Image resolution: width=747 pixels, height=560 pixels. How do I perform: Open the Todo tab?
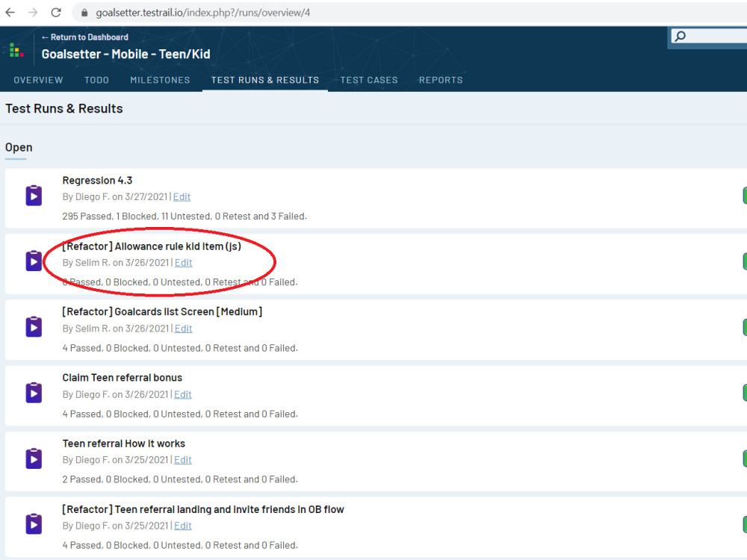pyautogui.click(x=96, y=80)
